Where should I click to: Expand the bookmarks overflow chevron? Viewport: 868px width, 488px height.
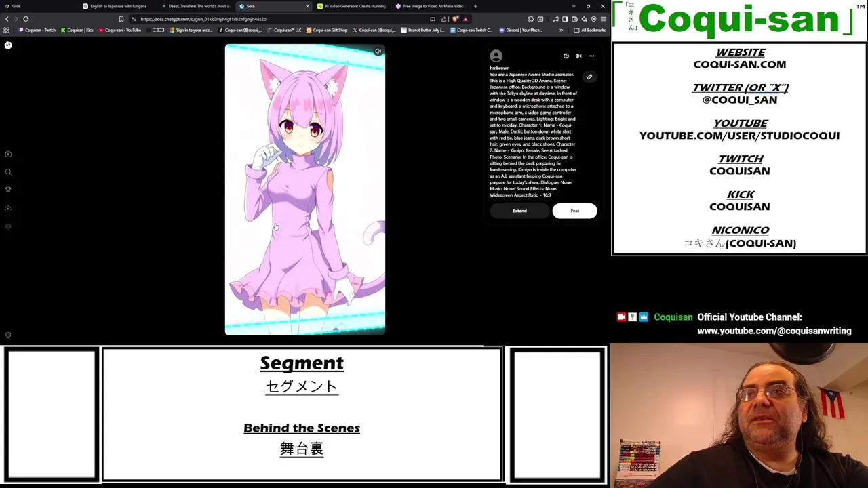[x=561, y=30]
